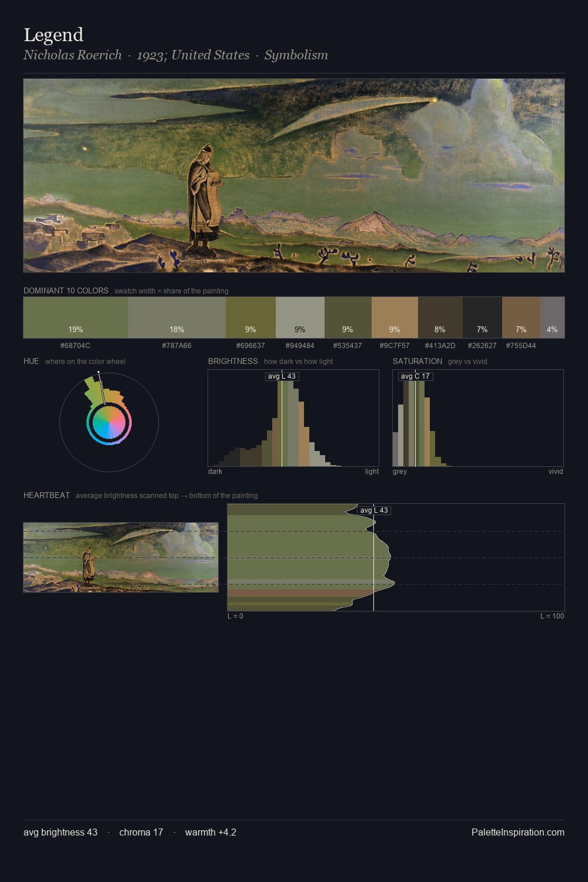Click the #755D44 hex code label
The image size is (588, 882).
tap(521, 346)
